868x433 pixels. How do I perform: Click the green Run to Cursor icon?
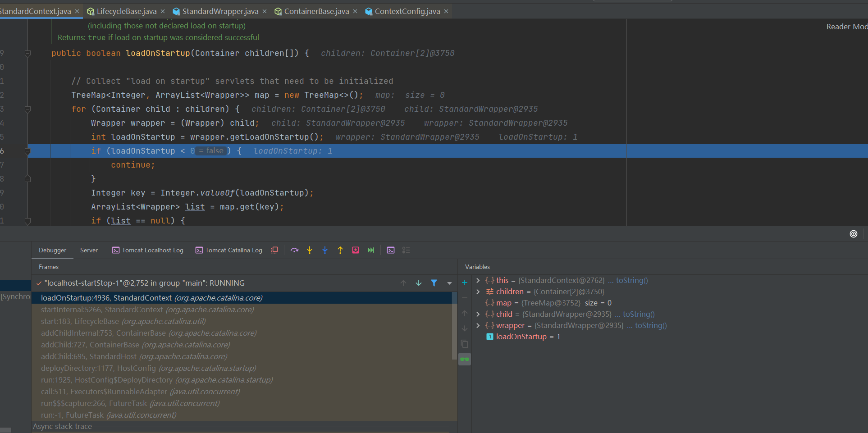[x=371, y=250]
